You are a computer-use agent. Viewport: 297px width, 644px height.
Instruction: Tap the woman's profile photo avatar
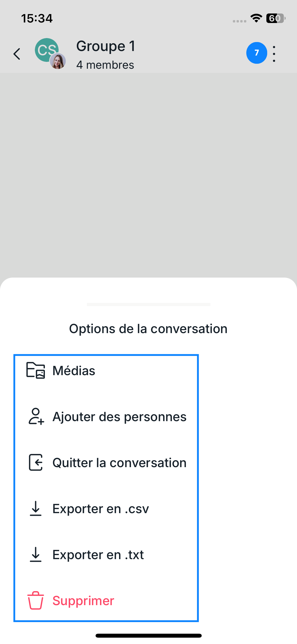(x=58, y=61)
